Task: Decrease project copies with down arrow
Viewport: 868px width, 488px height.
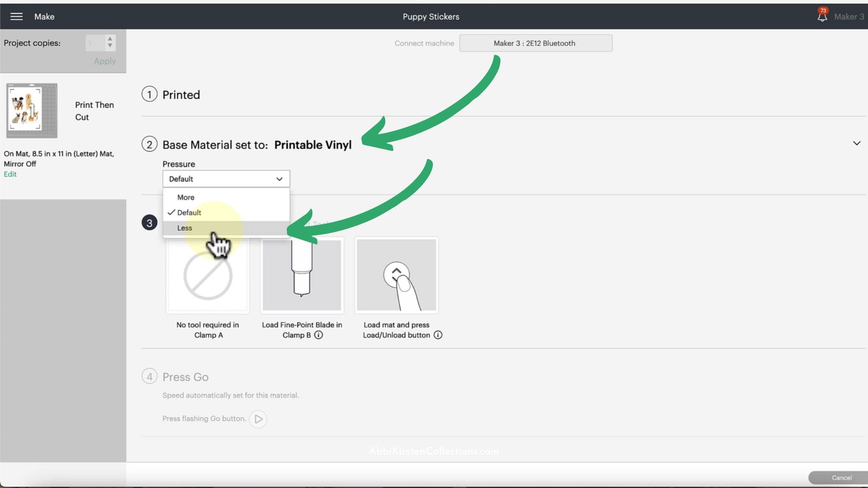Action: [x=110, y=46]
